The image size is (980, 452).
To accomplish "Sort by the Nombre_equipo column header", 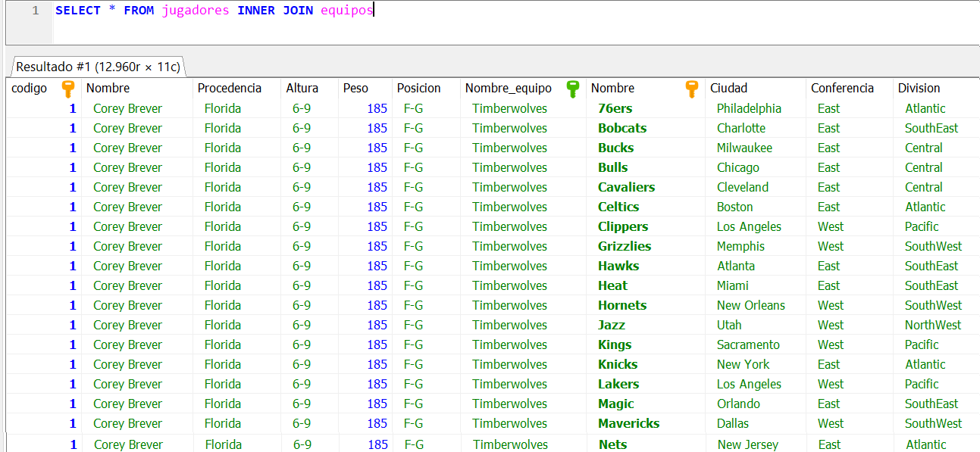I will pos(509,88).
